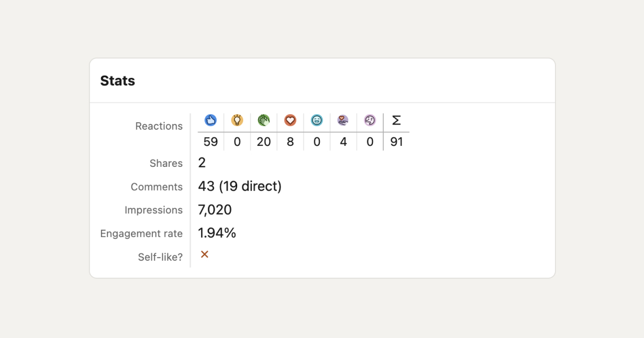Click the Shares value of 2
Screen dimensions: 644x338
(x=202, y=163)
